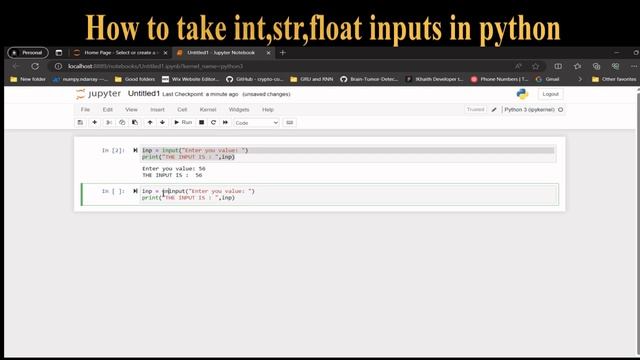This screenshot has height=360, width=640.
Task: Open Wix Website Editor bookmark
Action: click(190, 79)
